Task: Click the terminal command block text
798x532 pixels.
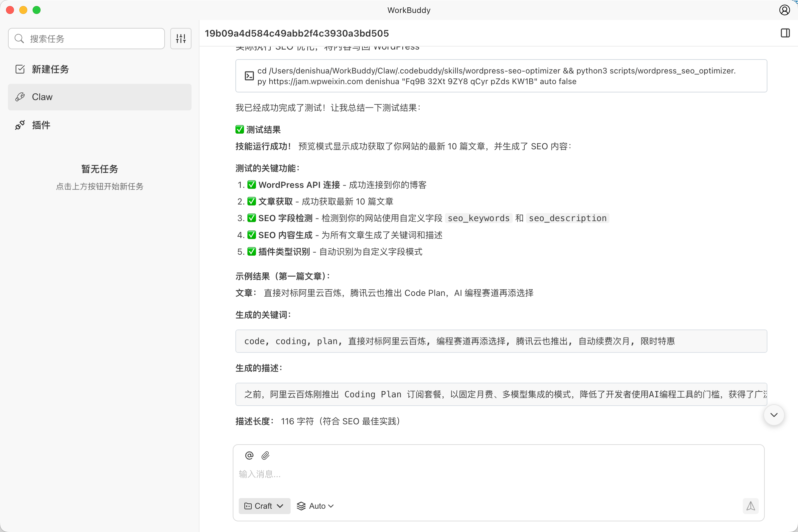Action: [496, 76]
